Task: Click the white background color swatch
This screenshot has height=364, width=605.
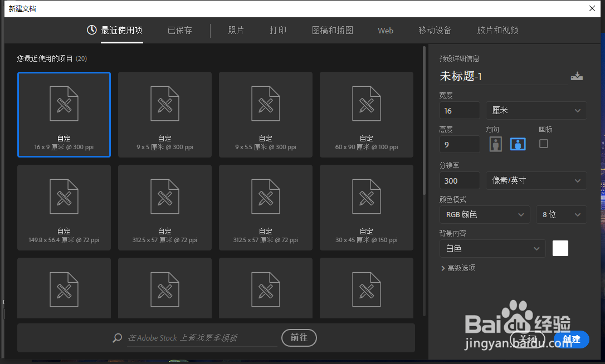Action: click(x=560, y=248)
